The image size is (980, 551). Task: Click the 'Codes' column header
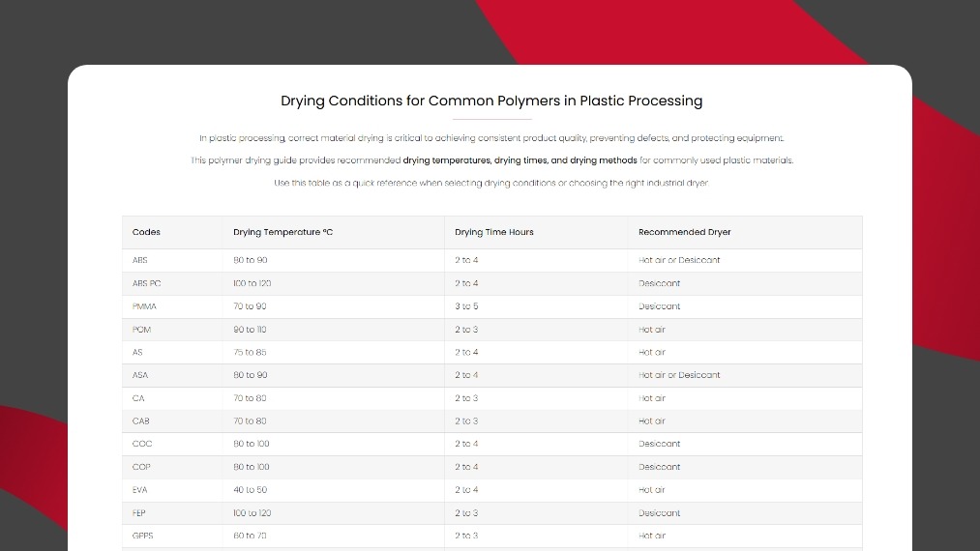(146, 232)
